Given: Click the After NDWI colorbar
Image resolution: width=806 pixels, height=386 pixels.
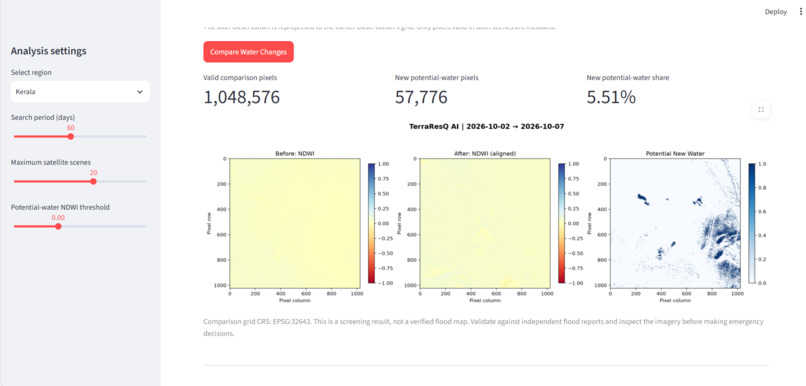Looking at the screenshot, I should click(x=562, y=223).
